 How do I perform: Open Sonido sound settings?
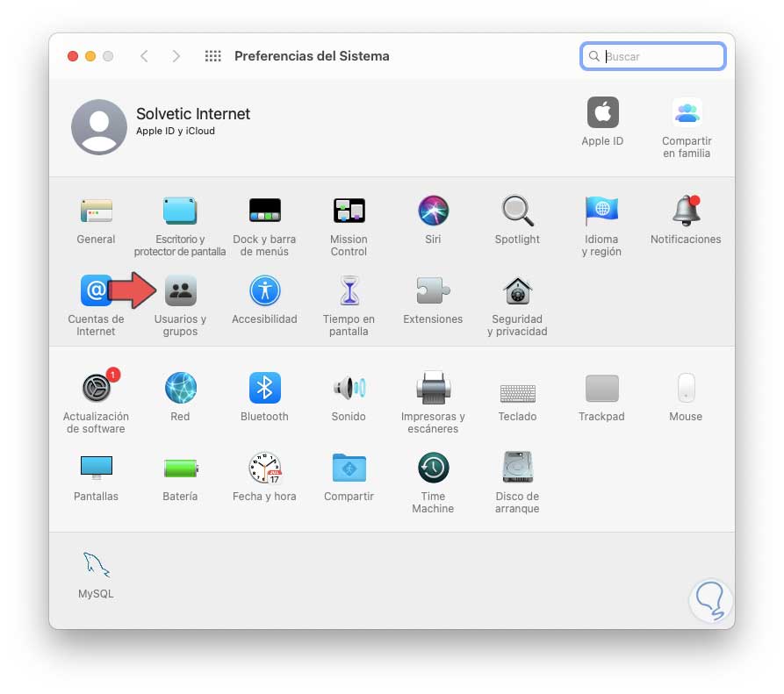[349, 388]
